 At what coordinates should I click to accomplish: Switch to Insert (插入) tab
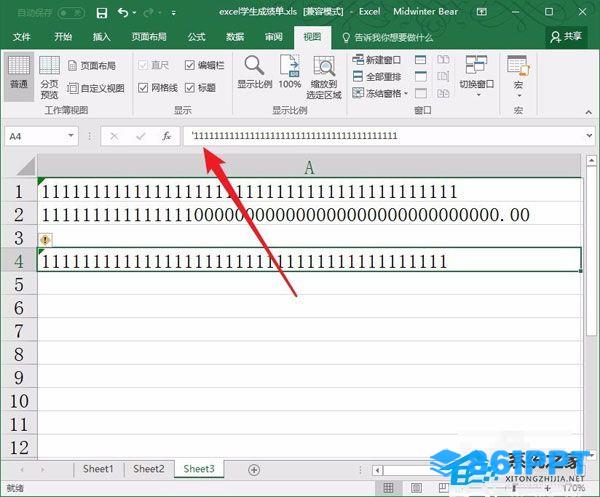pyautogui.click(x=101, y=37)
